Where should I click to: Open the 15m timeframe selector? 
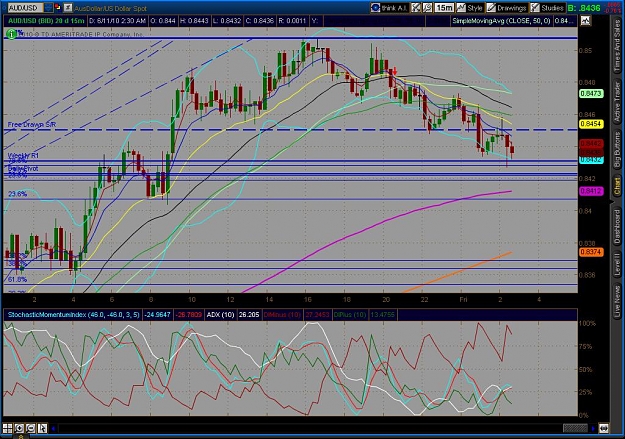pyautogui.click(x=444, y=8)
